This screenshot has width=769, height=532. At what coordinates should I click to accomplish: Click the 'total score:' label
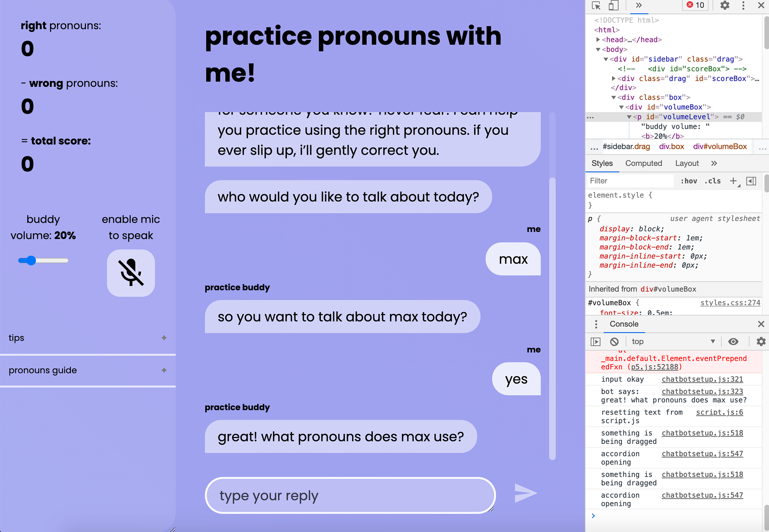pyautogui.click(x=61, y=141)
